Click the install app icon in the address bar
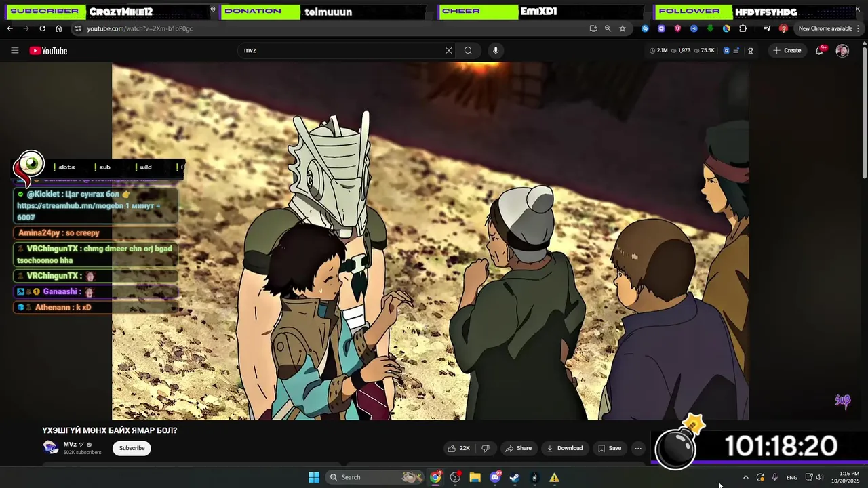Viewport: 868px width, 488px height. tap(593, 28)
